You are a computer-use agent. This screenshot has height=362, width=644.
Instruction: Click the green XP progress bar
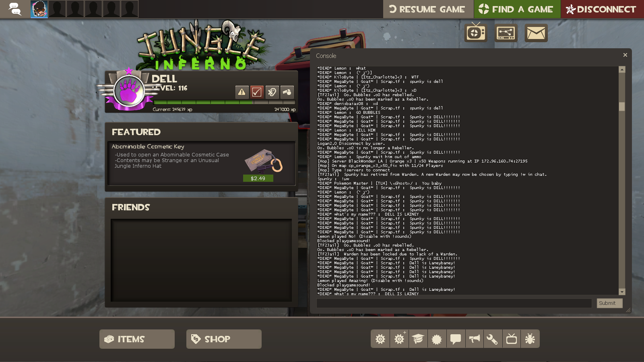point(225,103)
